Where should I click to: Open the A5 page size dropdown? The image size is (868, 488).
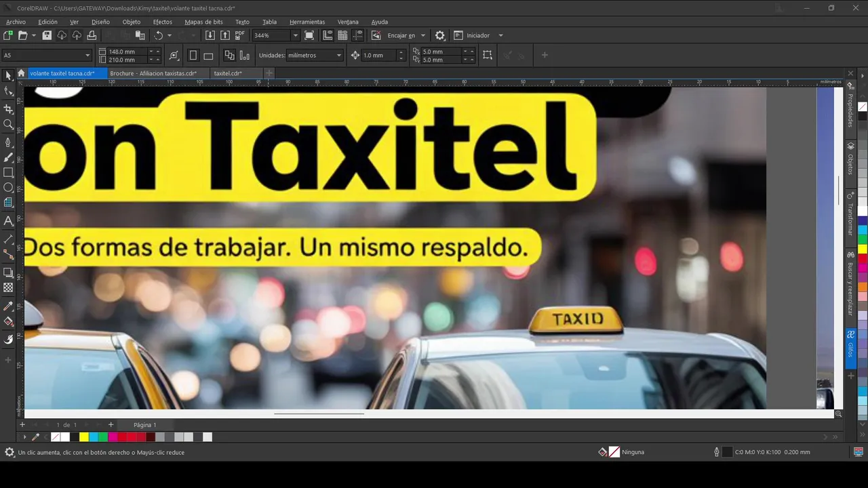click(87, 56)
